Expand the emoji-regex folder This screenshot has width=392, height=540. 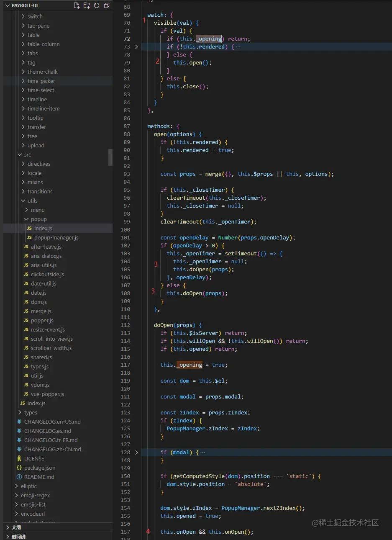(36, 495)
